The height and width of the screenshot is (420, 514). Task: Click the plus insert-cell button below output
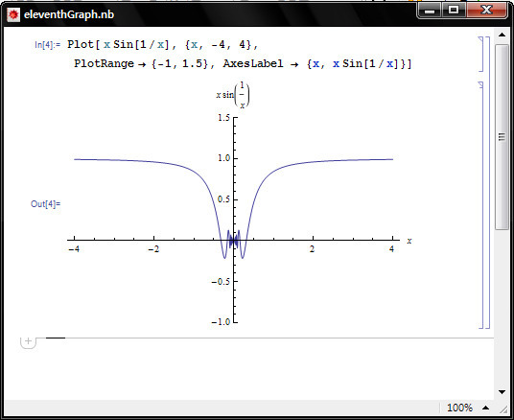pos(28,341)
